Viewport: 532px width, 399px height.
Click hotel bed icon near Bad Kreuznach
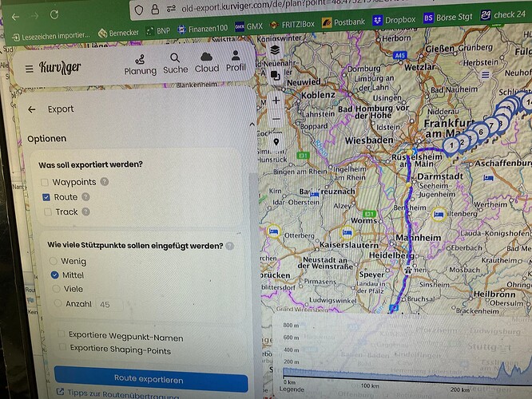click(314, 194)
